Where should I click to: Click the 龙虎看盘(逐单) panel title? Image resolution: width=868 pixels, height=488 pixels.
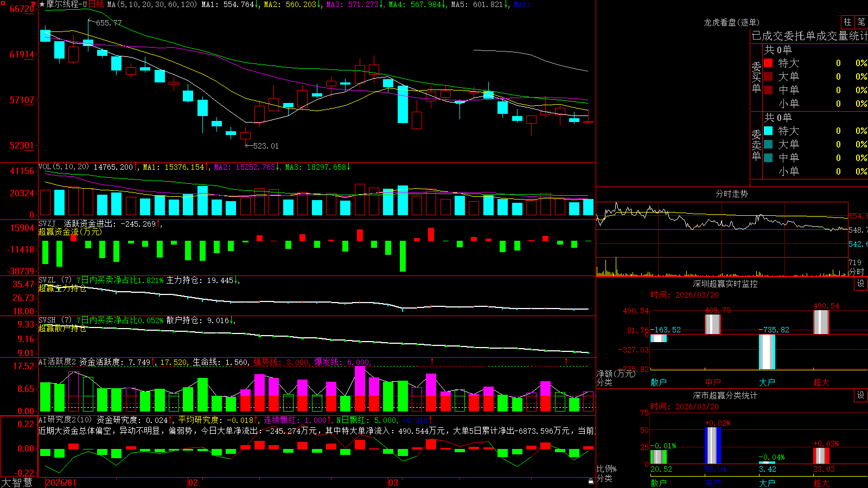(x=731, y=22)
